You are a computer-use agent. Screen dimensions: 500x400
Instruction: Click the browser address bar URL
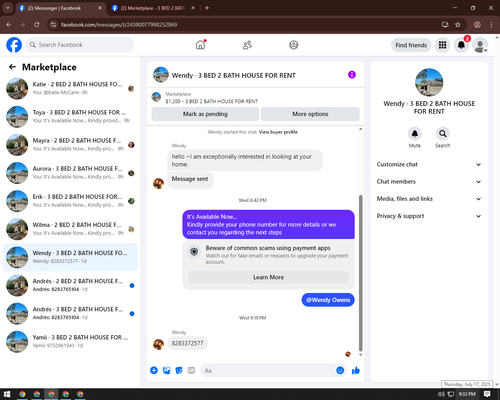[119, 25]
